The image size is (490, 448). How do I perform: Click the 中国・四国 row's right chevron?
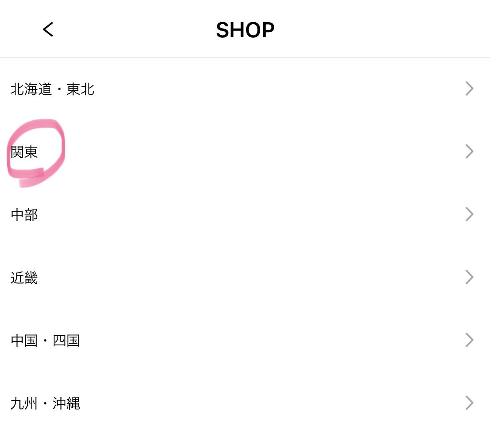point(469,340)
